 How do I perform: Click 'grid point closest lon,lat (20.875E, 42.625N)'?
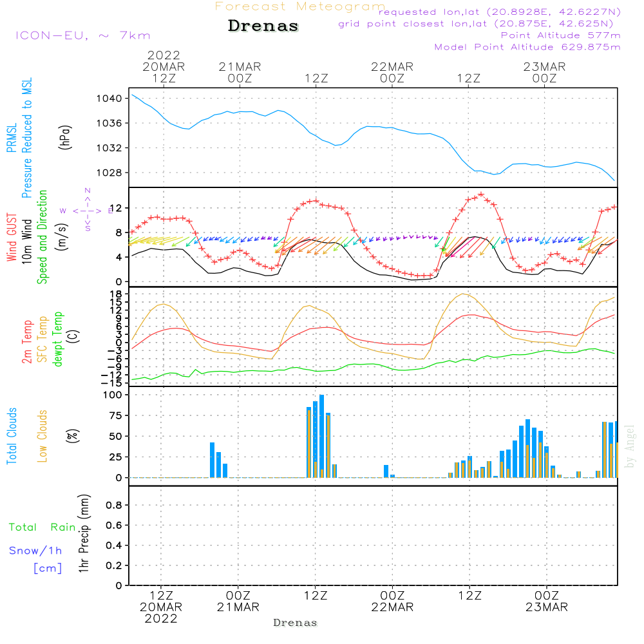(x=476, y=24)
